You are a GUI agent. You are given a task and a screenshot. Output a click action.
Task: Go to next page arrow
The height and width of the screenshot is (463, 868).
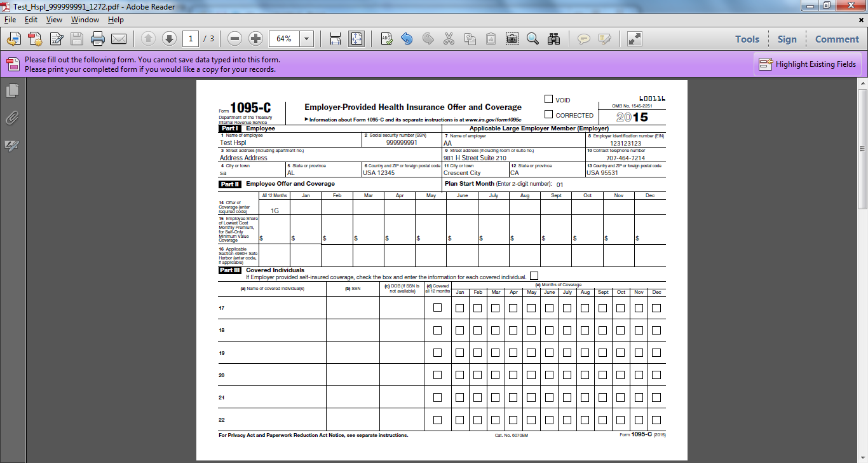point(169,39)
